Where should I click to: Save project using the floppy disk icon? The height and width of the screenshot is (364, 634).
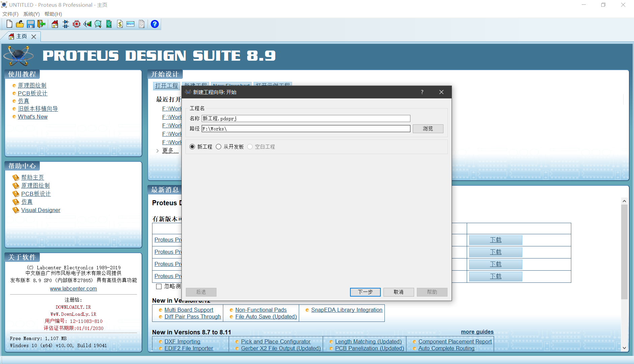click(x=31, y=24)
